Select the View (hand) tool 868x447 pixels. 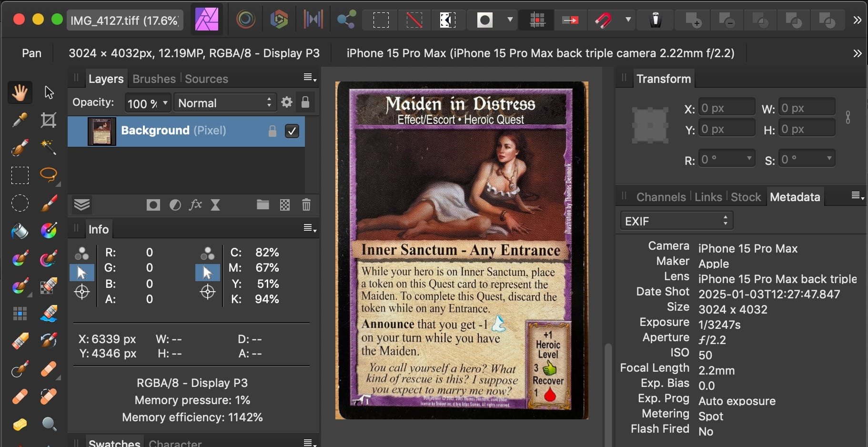pyautogui.click(x=20, y=92)
